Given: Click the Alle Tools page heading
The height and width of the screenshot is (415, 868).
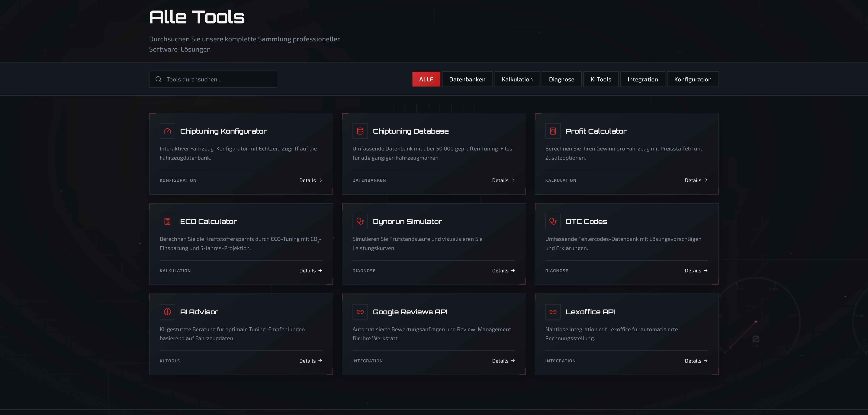Looking at the screenshot, I should click(197, 17).
